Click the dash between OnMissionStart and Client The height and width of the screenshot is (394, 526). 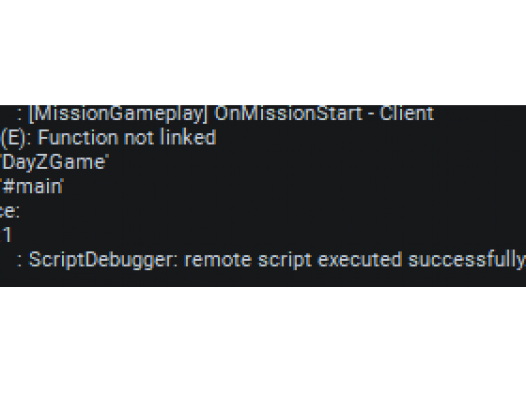click(371, 115)
